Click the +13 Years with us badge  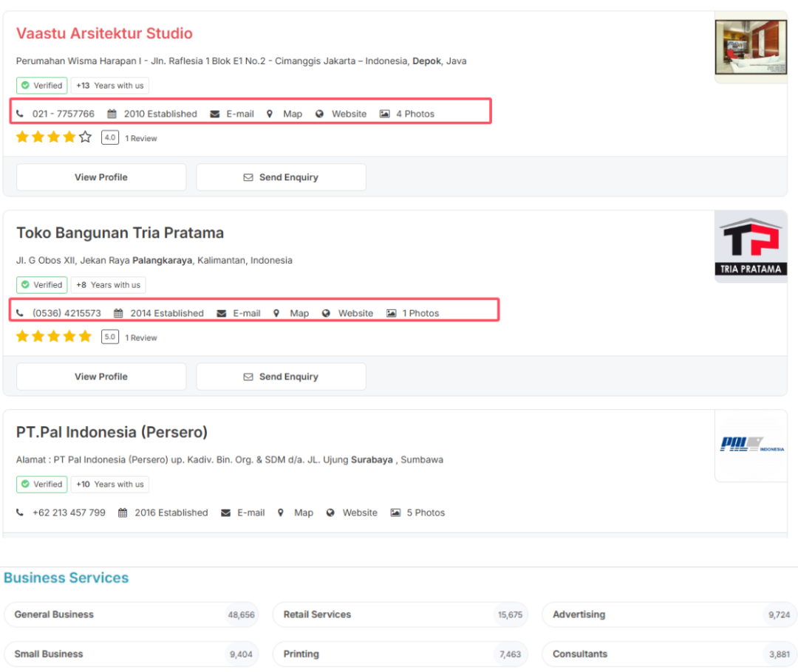click(110, 86)
